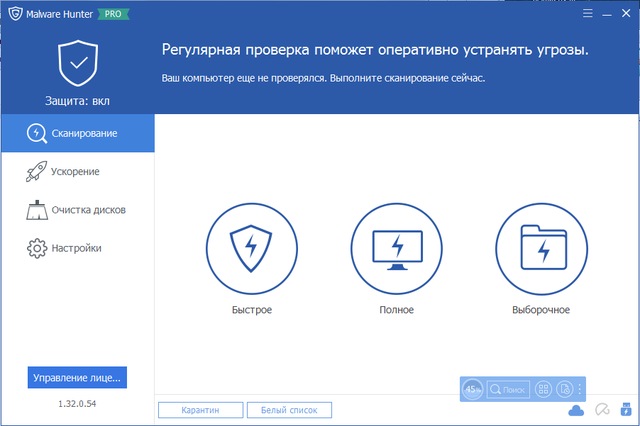Click the Поиск search field on the widget
640x426 pixels.
(x=509, y=389)
